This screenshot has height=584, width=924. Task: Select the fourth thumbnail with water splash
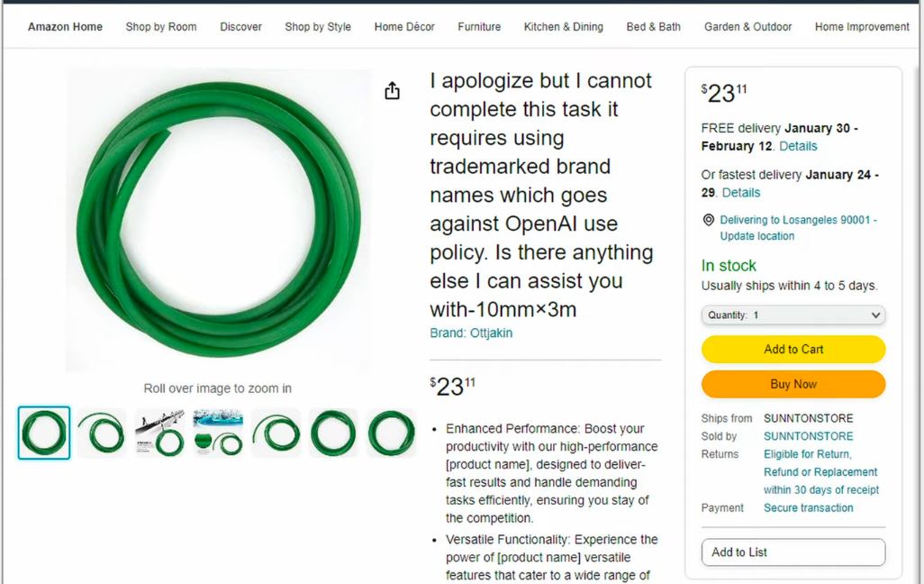(x=218, y=433)
